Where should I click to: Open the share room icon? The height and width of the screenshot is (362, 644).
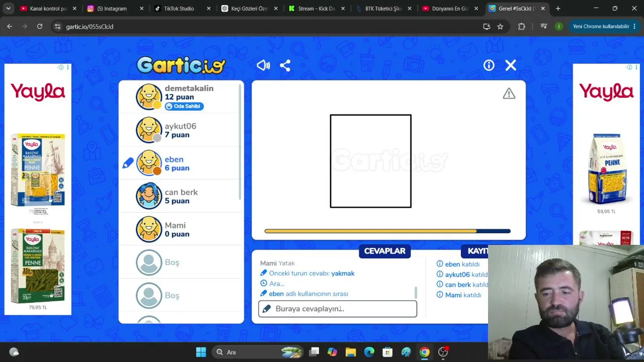[285, 65]
